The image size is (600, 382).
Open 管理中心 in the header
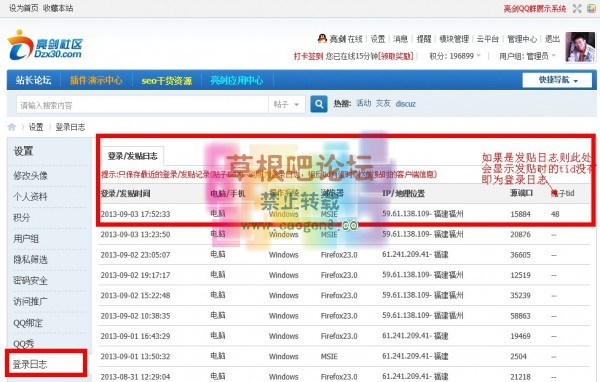[x=522, y=39]
